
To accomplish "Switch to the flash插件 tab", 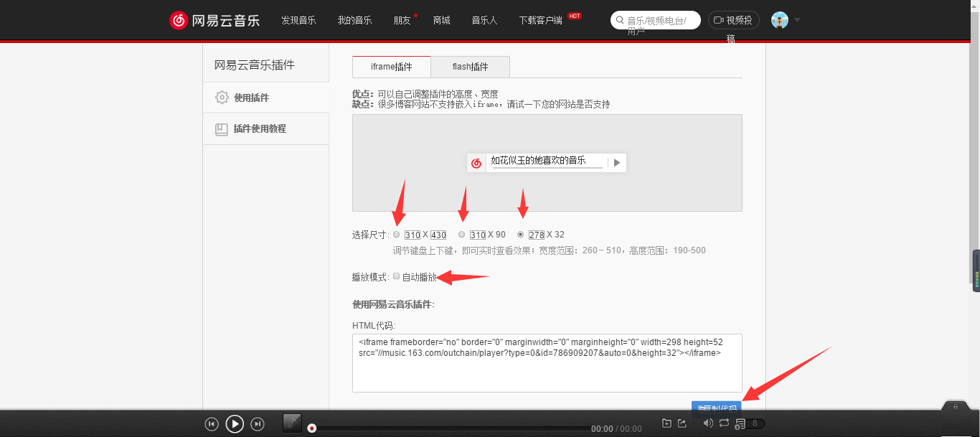I will 471,67.
